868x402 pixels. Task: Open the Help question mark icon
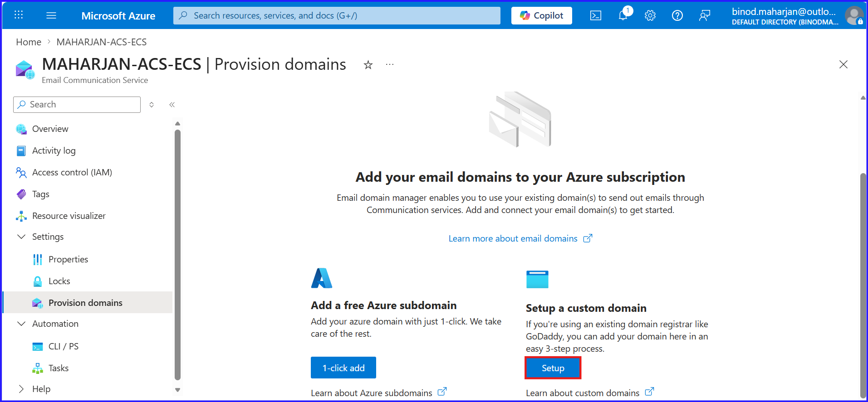pos(677,15)
